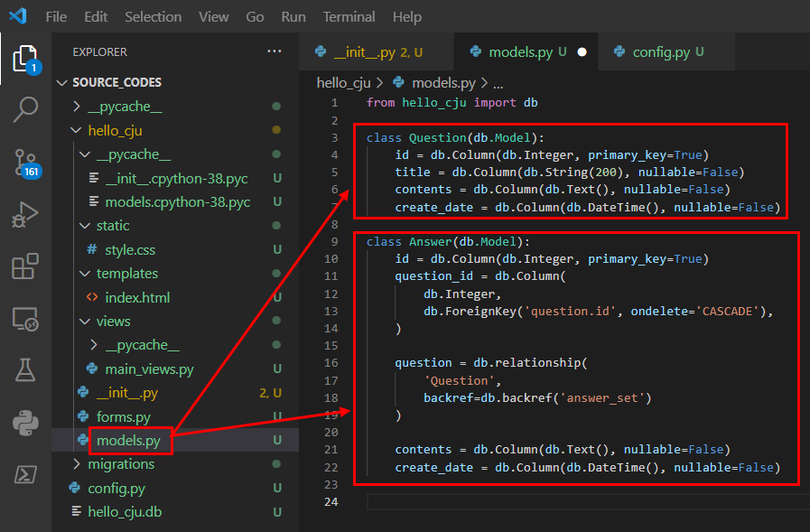
Task: Open Source Control view with 161 badge
Action: pyautogui.click(x=25, y=163)
